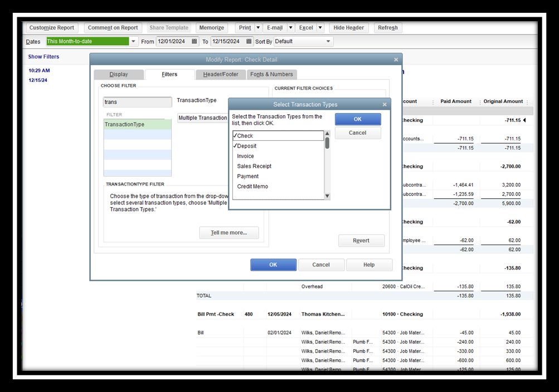Viewport: 559px width, 392px height.
Task: Click the transaction list scroll-up arrow
Action: coord(327,134)
